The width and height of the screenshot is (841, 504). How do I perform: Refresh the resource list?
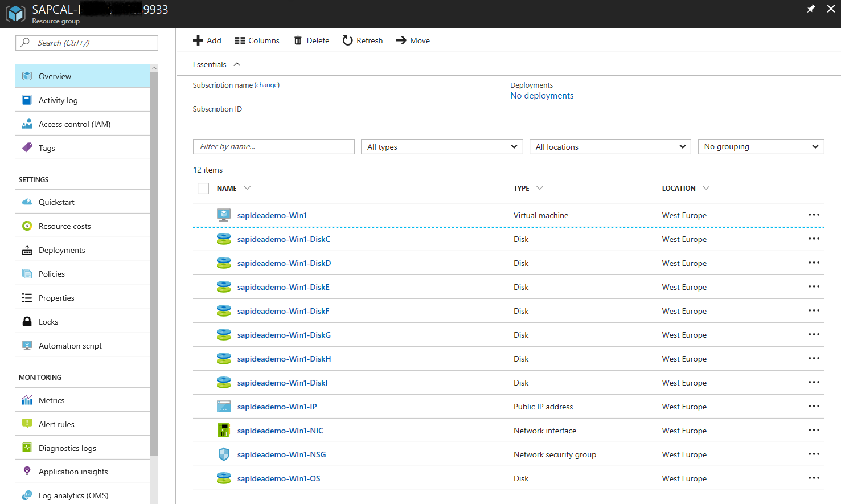[363, 40]
